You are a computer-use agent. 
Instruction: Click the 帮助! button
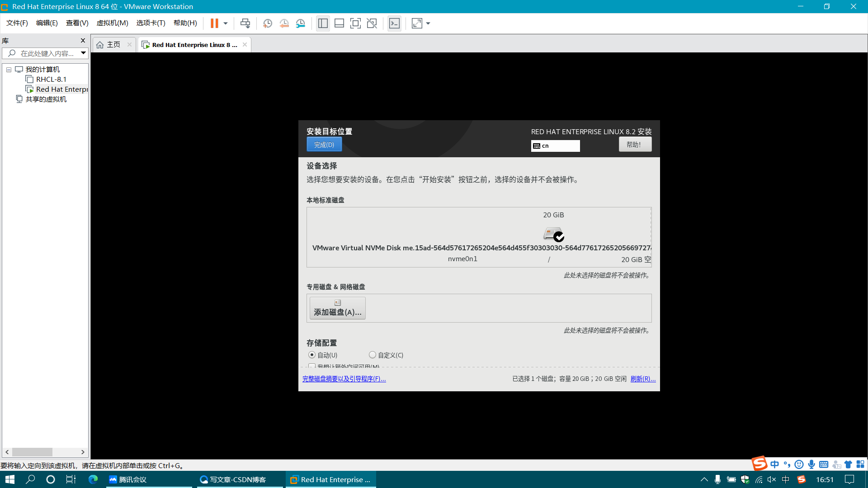click(x=635, y=145)
